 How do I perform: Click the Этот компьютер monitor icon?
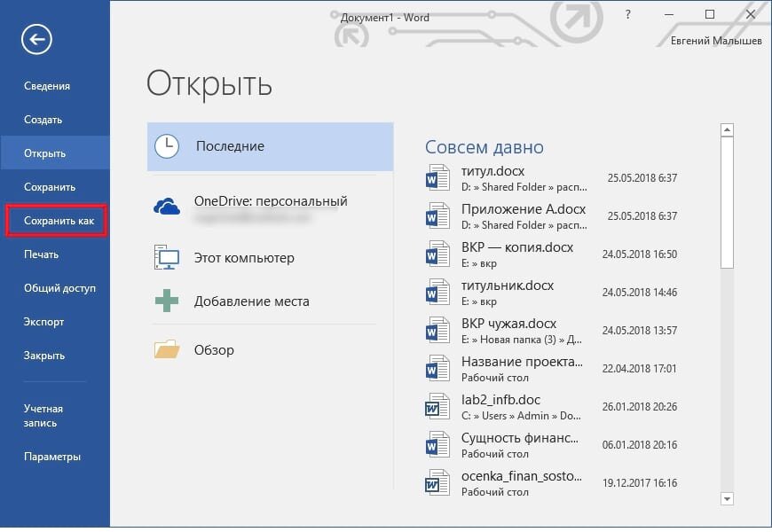(167, 257)
